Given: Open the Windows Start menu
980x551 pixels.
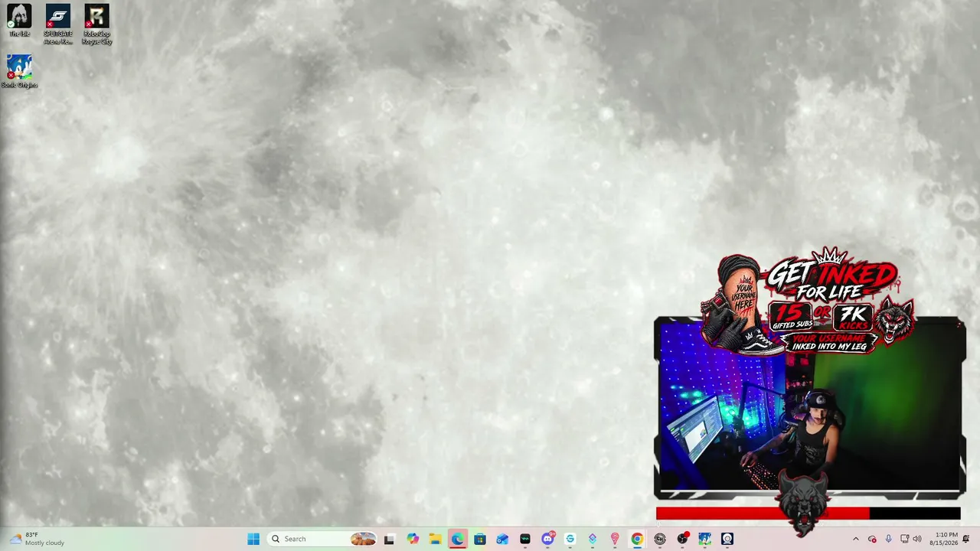Looking at the screenshot, I should click(x=253, y=539).
